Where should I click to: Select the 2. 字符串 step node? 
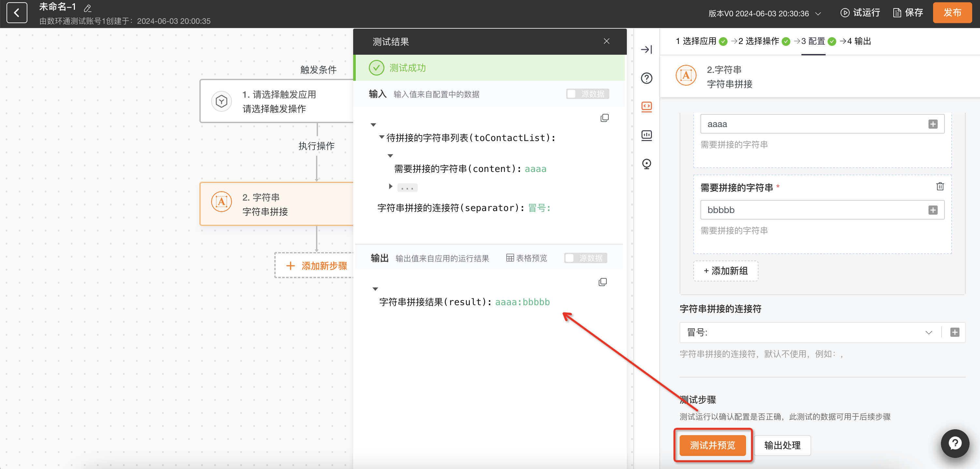click(x=277, y=204)
